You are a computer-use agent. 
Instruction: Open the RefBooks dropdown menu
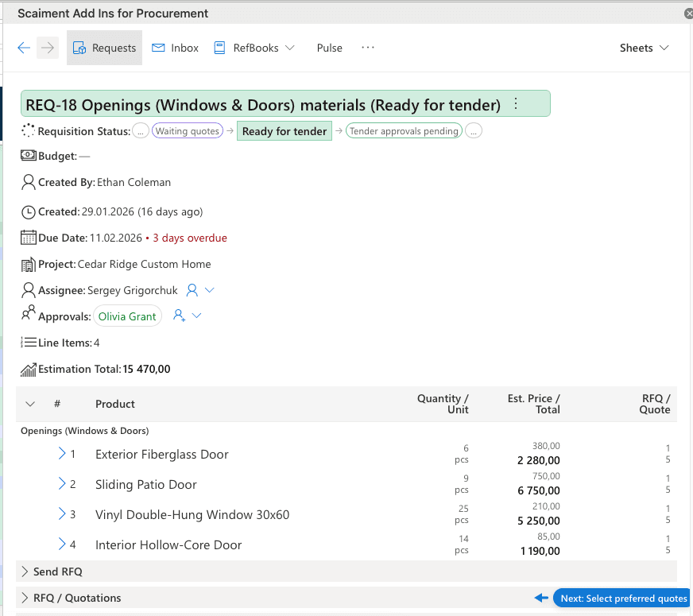(x=254, y=48)
